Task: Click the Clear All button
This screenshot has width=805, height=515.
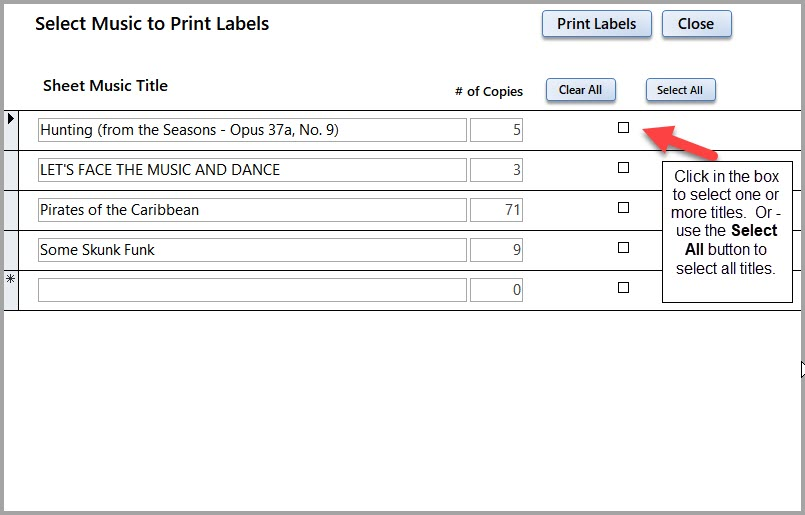Action: click(580, 90)
